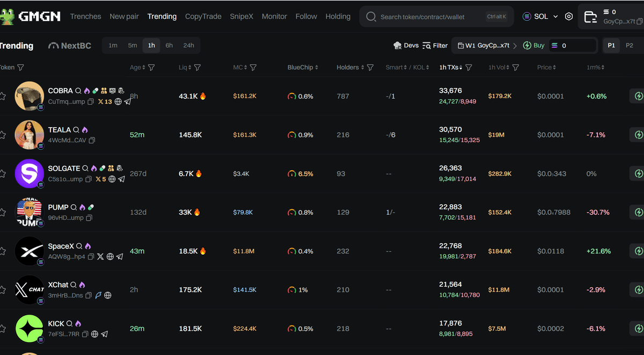
Task: Open the 1h Vol column filter funnel
Action: pos(516,68)
